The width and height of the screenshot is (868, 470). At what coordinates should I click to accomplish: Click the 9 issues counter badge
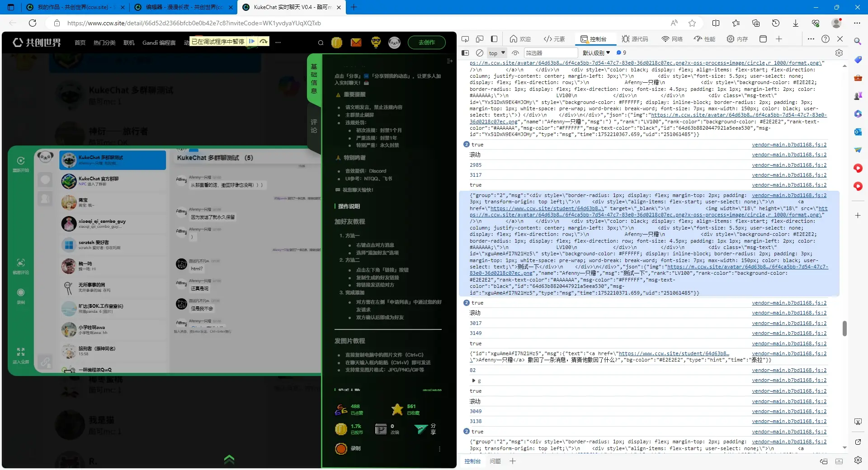tap(621, 53)
